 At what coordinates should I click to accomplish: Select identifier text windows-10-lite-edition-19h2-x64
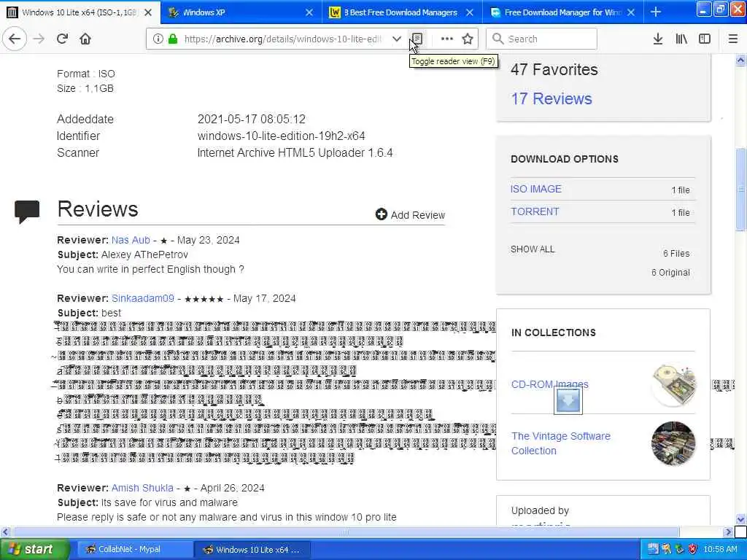pyautogui.click(x=281, y=136)
